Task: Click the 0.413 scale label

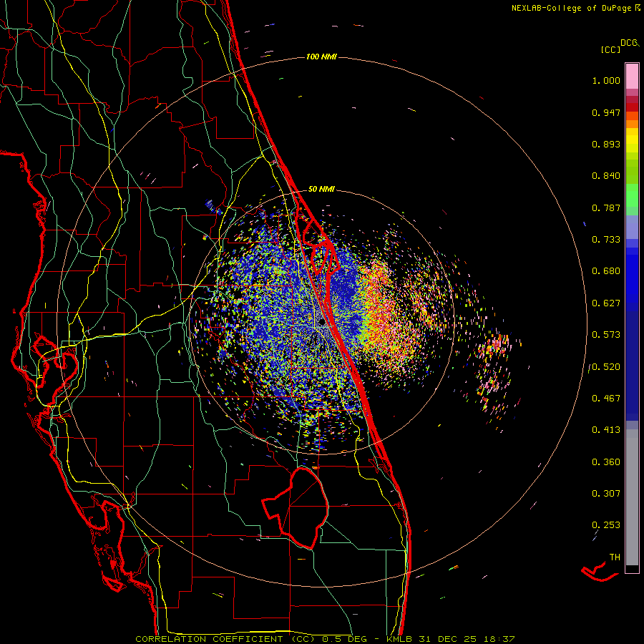Action: [x=606, y=430]
